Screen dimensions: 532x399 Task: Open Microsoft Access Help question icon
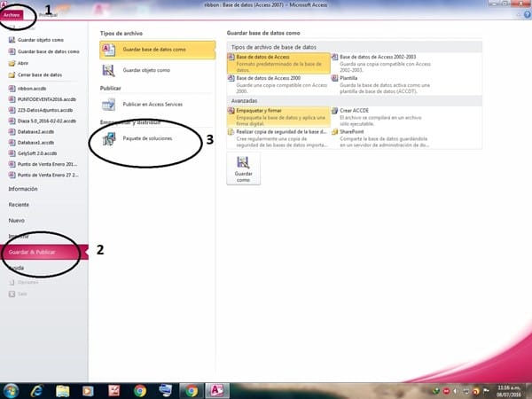pos(528,14)
